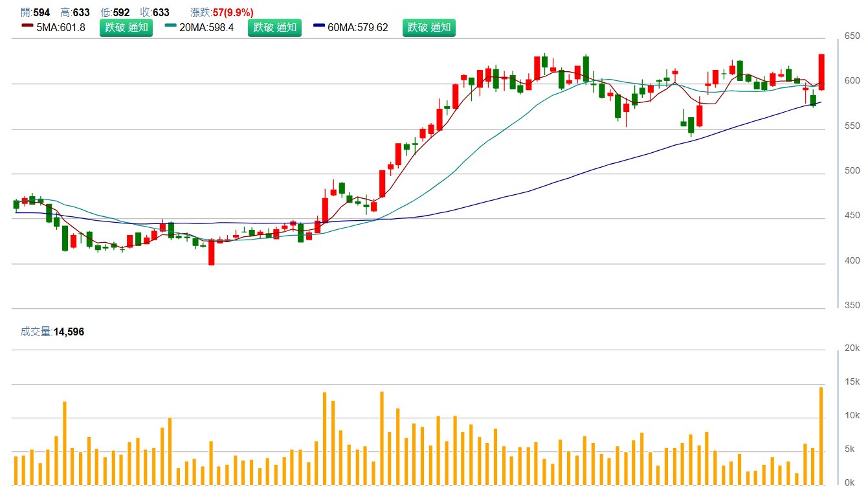Click the last tall red candlestick at far right
The image size is (868, 496).
pyautogui.click(x=821, y=72)
